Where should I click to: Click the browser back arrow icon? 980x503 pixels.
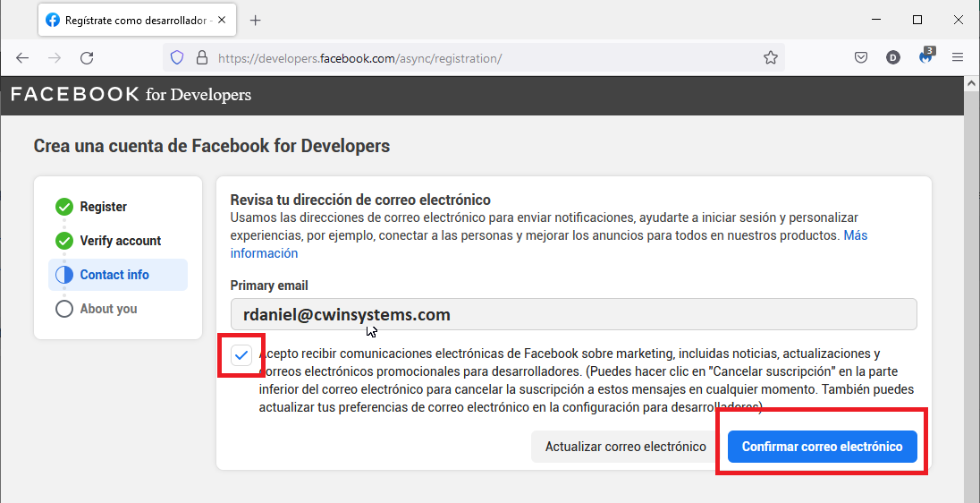coord(22,58)
